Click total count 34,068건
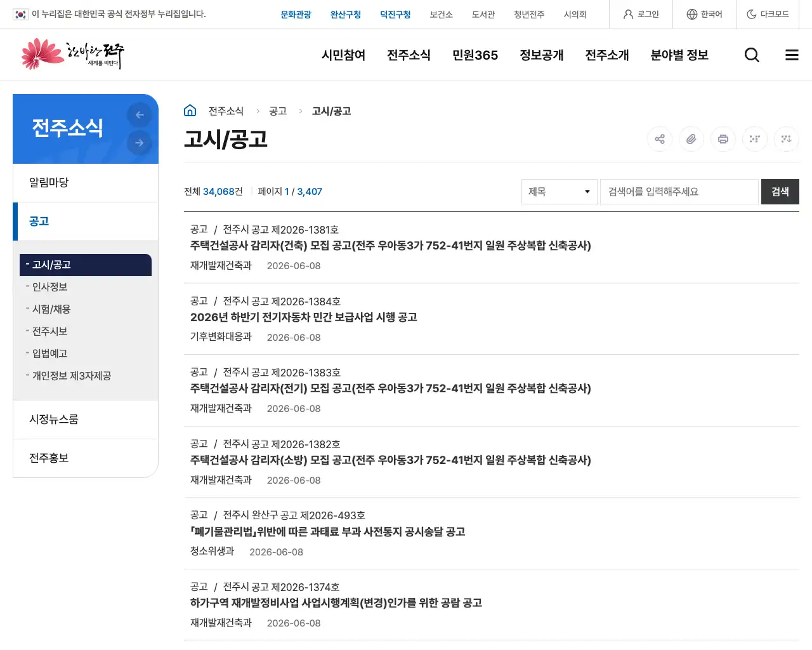This screenshot has height=650, width=812. (x=213, y=192)
